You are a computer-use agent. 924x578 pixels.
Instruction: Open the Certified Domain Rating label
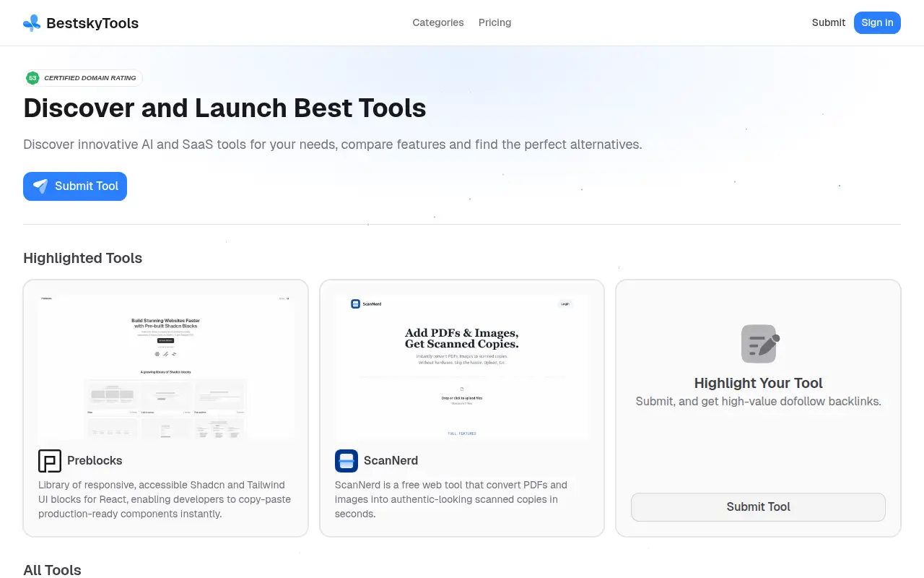coord(90,78)
